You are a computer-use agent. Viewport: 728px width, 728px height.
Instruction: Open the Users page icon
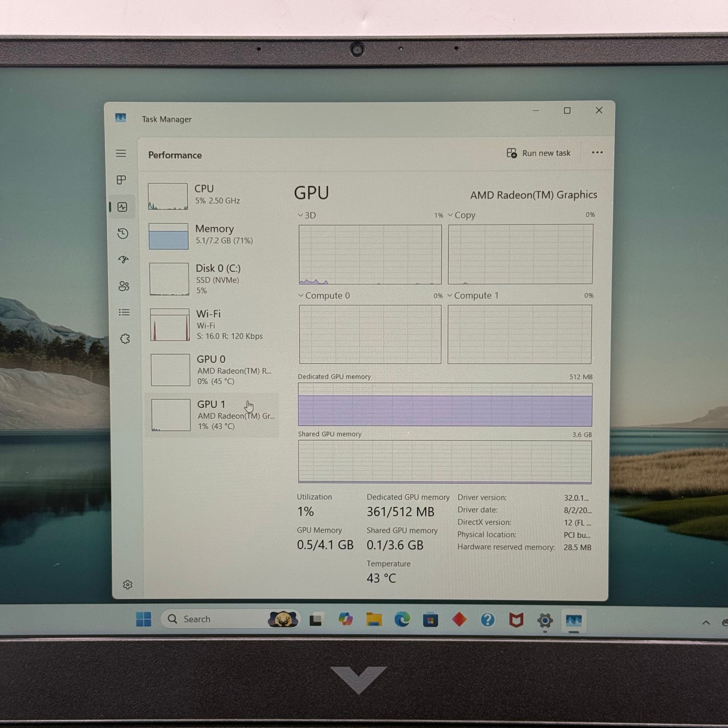(x=124, y=286)
